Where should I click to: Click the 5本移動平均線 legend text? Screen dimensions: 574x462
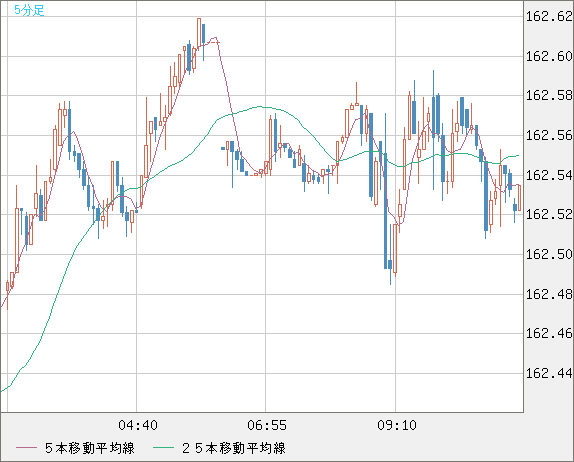click(x=90, y=448)
